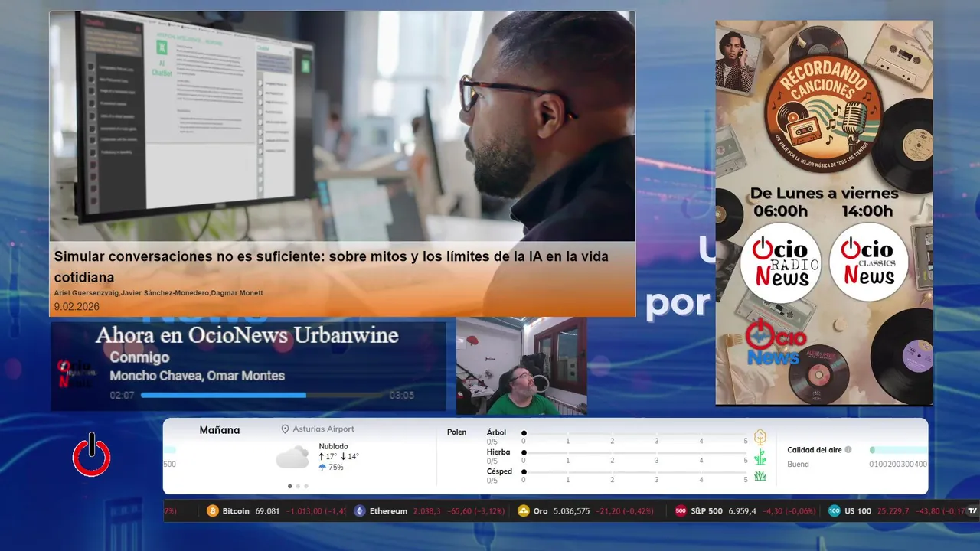This screenshot has height=551, width=980.
Task: Click the cloudy weather icon
Action: click(292, 458)
